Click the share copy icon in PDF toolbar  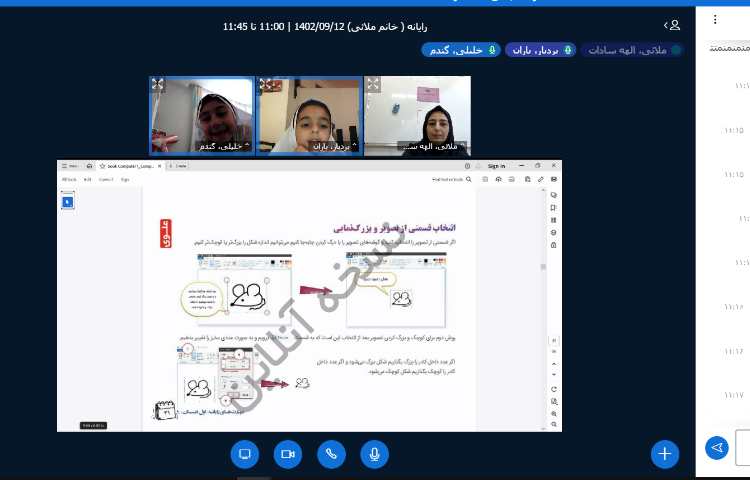click(x=528, y=179)
